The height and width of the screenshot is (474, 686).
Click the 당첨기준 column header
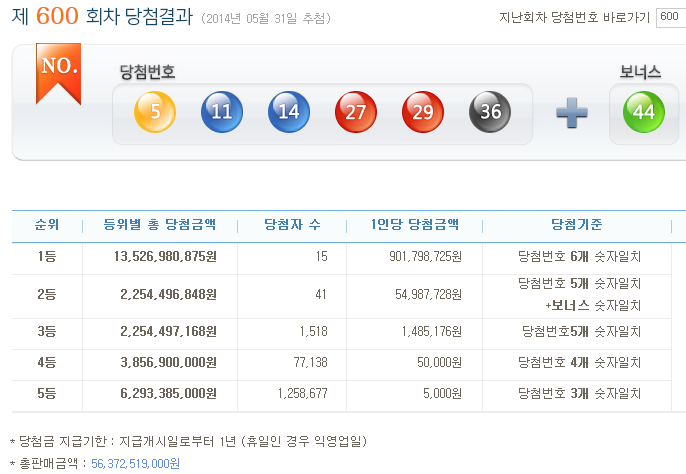[577, 225]
